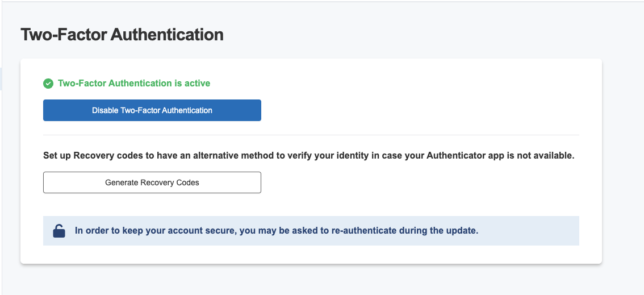Click the open padlock icon
The width and height of the screenshot is (644, 295).
click(x=59, y=231)
